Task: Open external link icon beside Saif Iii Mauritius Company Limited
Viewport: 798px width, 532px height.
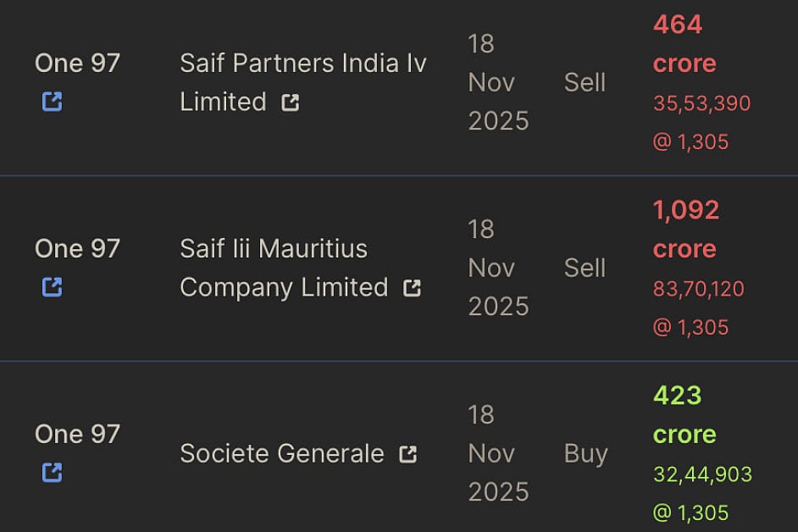Action: pyautogui.click(x=412, y=289)
